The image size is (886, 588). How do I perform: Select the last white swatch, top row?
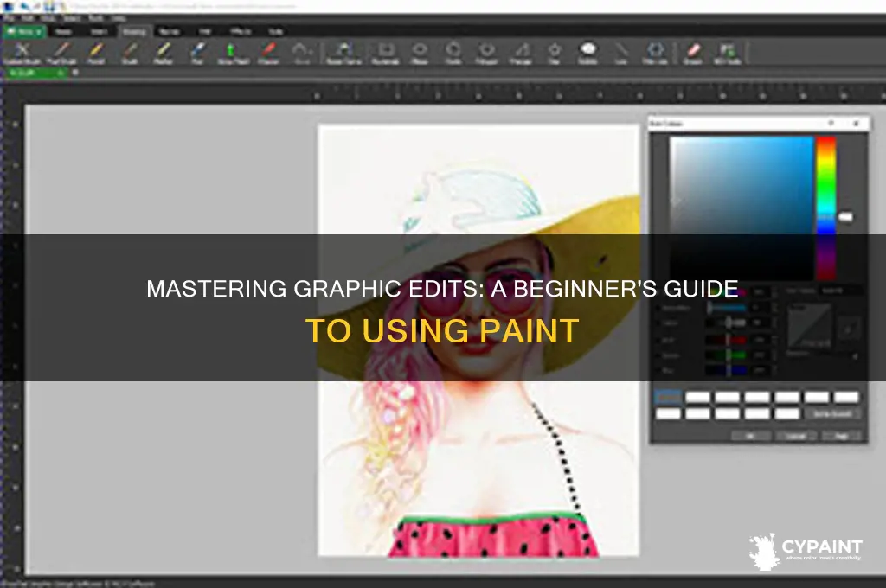point(846,398)
